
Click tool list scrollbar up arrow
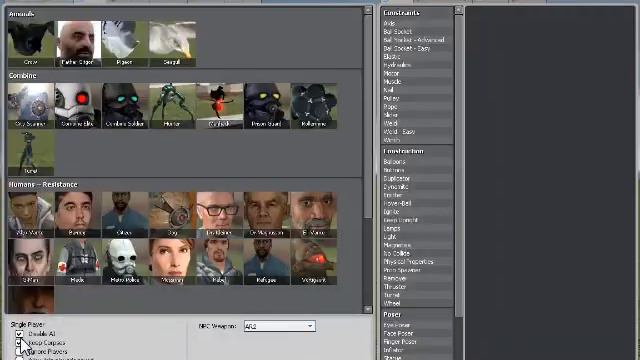[459, 9]
